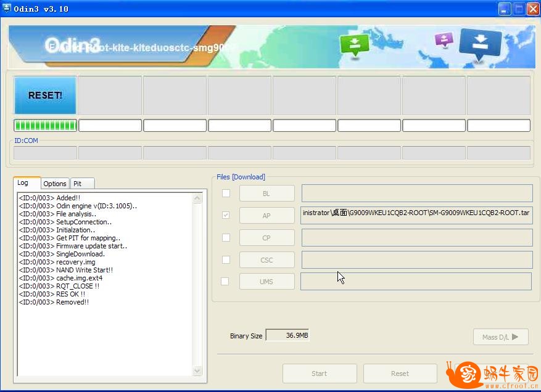The height and width of the screenshot is (392, 541).
Task: Click the AP file path field
Action: coord(416,215)
